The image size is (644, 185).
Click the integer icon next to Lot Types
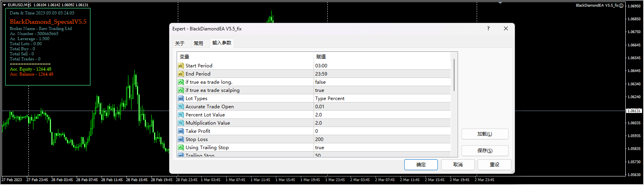(181, 99)
